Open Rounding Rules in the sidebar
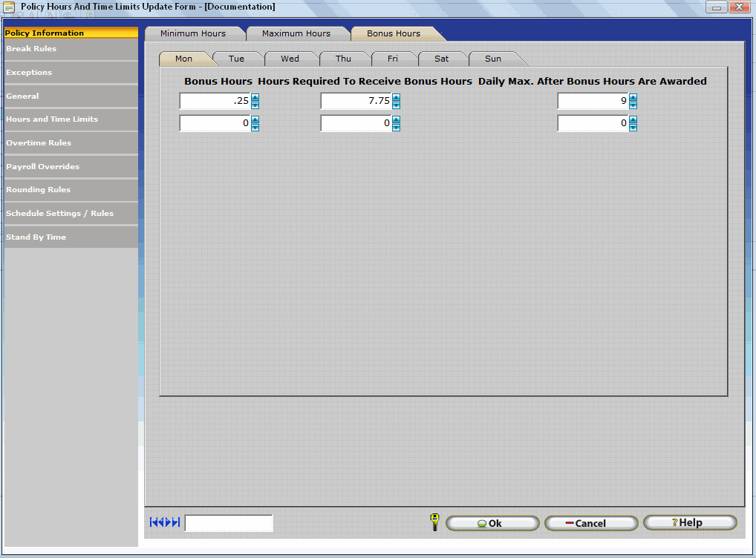 tap(71, 189)
